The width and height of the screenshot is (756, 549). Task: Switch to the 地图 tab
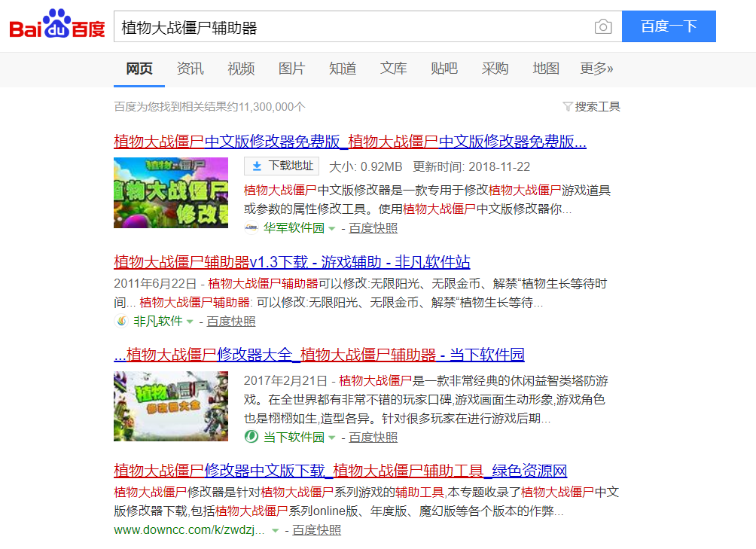[546, 69]
